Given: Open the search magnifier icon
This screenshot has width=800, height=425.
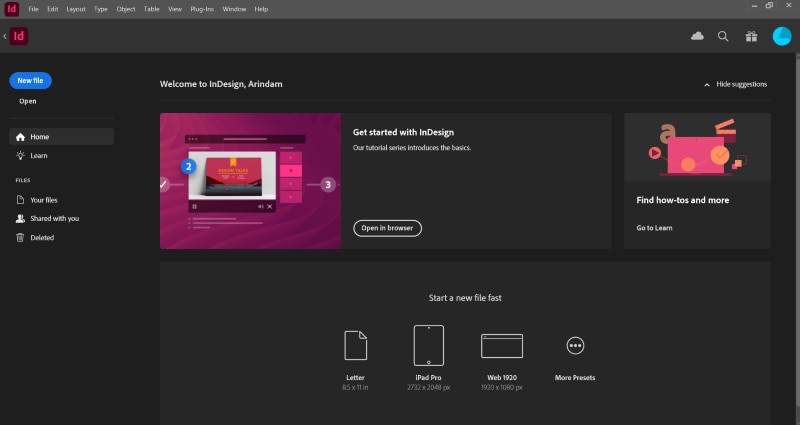Looking at the screenshot, I should pyautogui.click(x=723, y=36).
